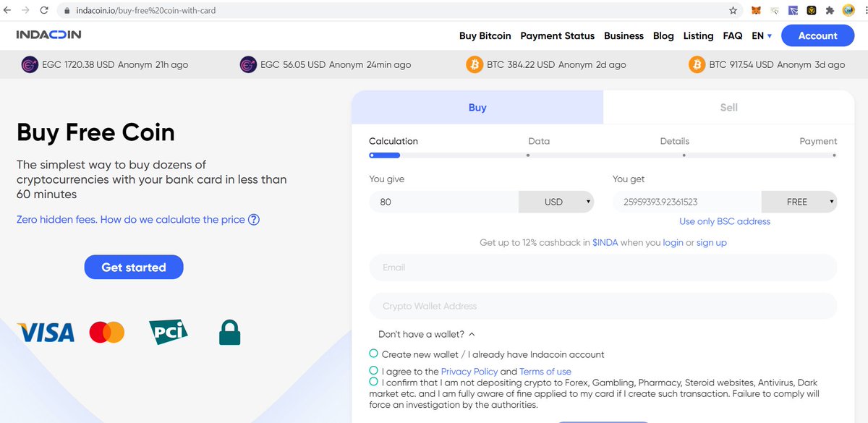Click the Mastercard logo
The width and height of the screenshot is (868, 423).
click(107, 333)
